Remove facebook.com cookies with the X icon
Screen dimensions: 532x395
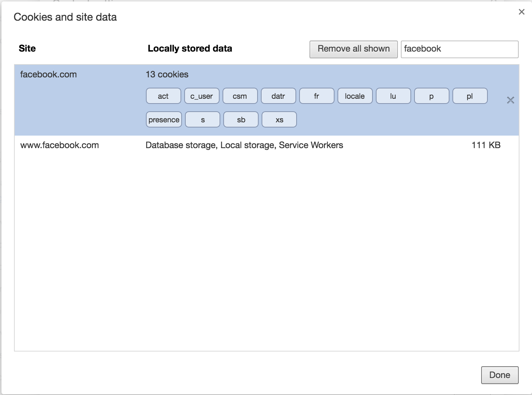click(510, 100)
